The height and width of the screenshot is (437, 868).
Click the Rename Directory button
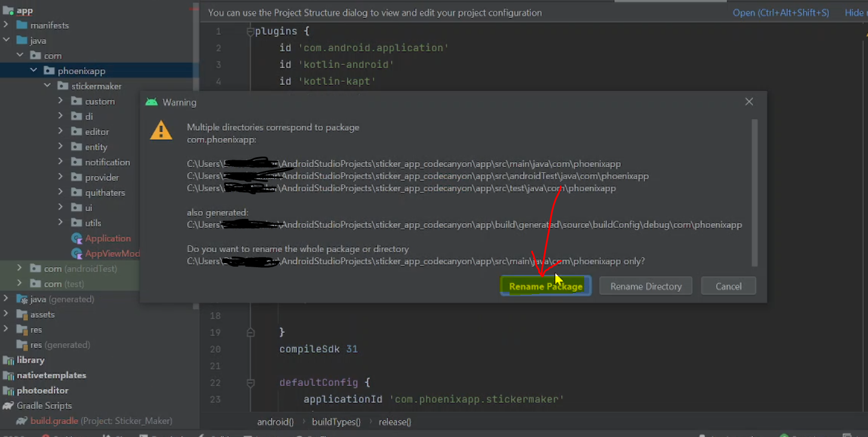(x=645, y=286)
